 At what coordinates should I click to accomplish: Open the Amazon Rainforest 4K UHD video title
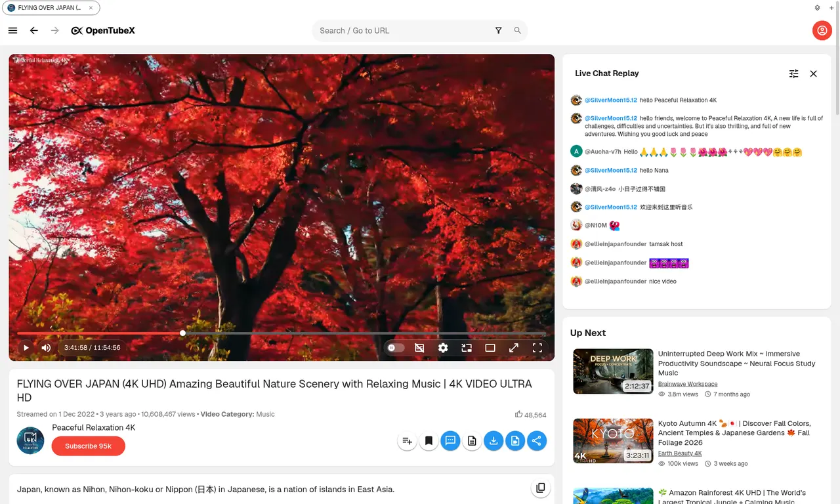point(732,497)
